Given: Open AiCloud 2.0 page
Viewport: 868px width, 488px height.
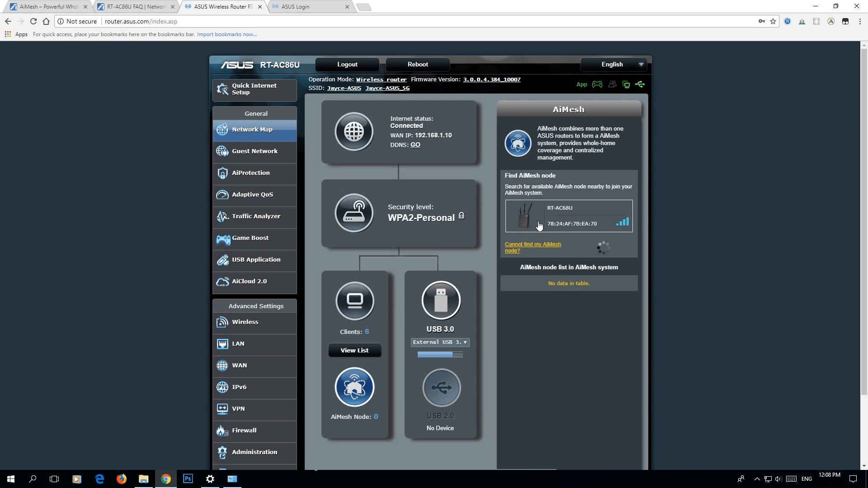Looking at the screenshot, I should [x=255, y=282].
